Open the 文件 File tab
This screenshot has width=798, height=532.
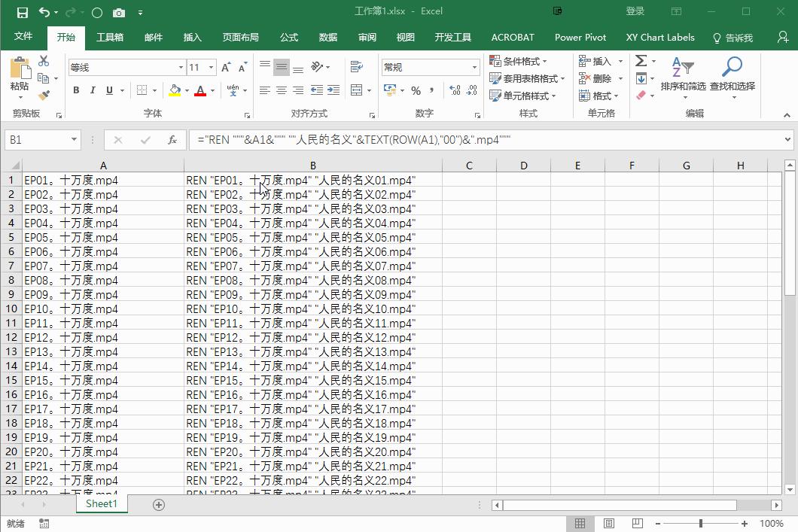[x=23, y=37]
